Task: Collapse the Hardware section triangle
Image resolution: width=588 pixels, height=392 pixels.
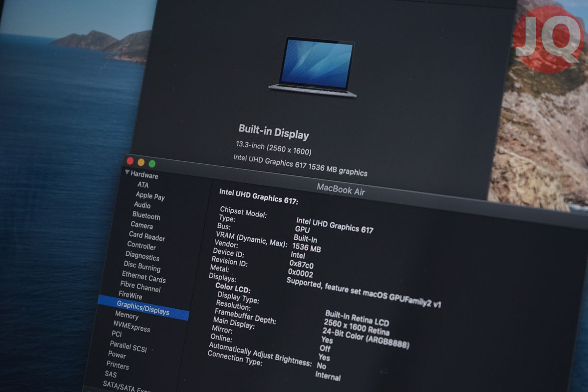Action: (127, 172)
